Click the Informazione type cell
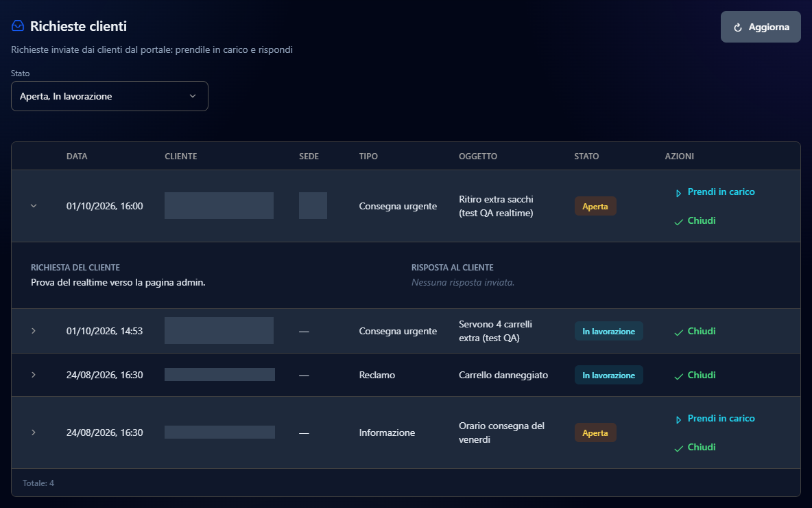The height and width of the screenshot is (508, 812). pos(387,433)
